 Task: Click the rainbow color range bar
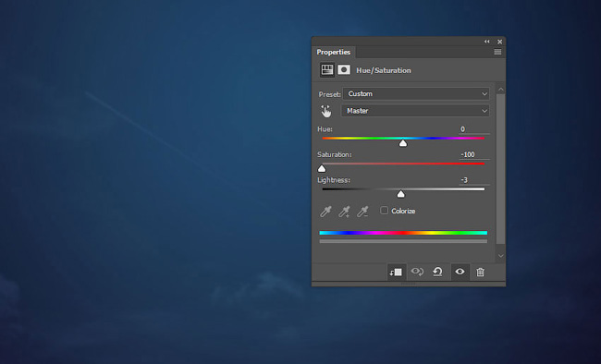[403, 233]
